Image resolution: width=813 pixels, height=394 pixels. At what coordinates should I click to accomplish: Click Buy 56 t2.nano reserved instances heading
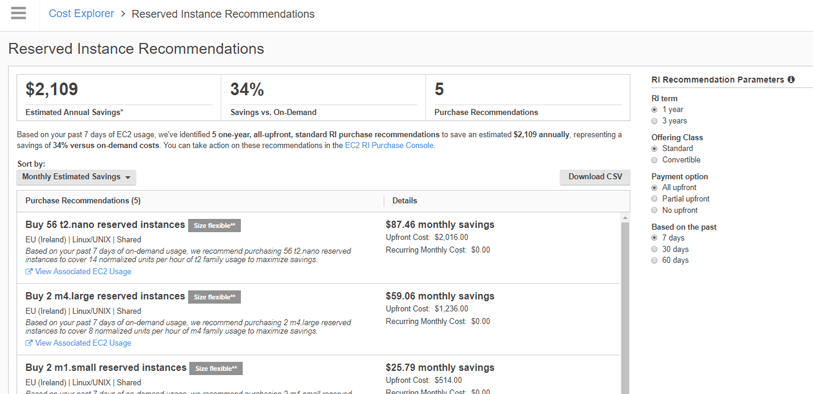[105, 225]
